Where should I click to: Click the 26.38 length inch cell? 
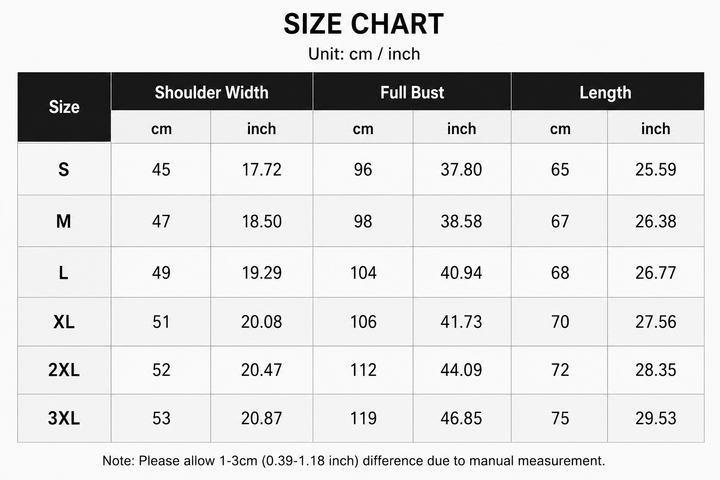pyautogui.click(x=656, y=221)
